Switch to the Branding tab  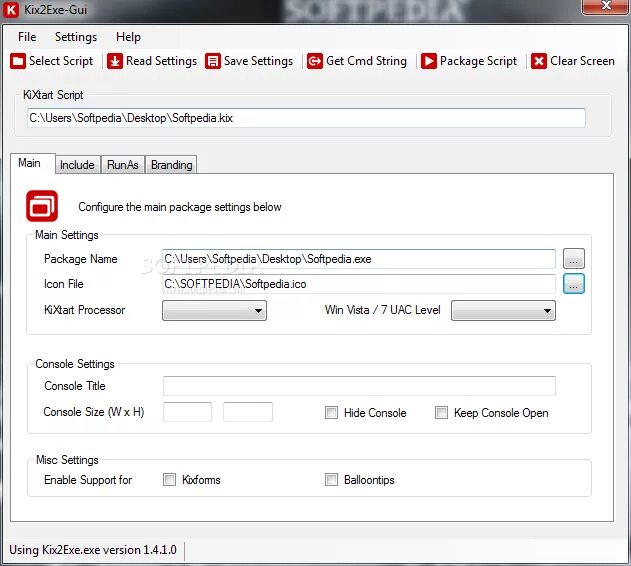click(171, 165)
